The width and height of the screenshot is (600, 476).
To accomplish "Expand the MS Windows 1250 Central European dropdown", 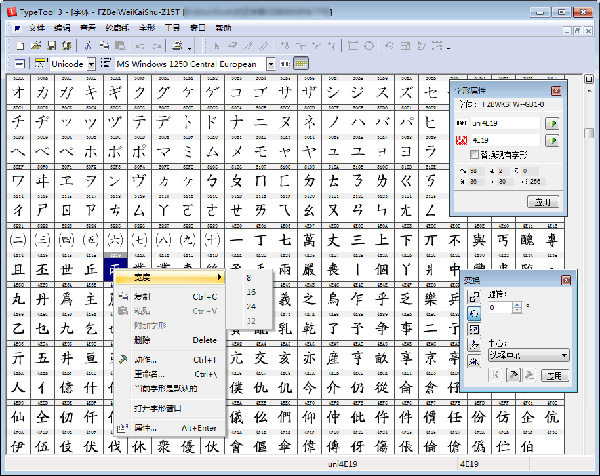I will 268,64.
